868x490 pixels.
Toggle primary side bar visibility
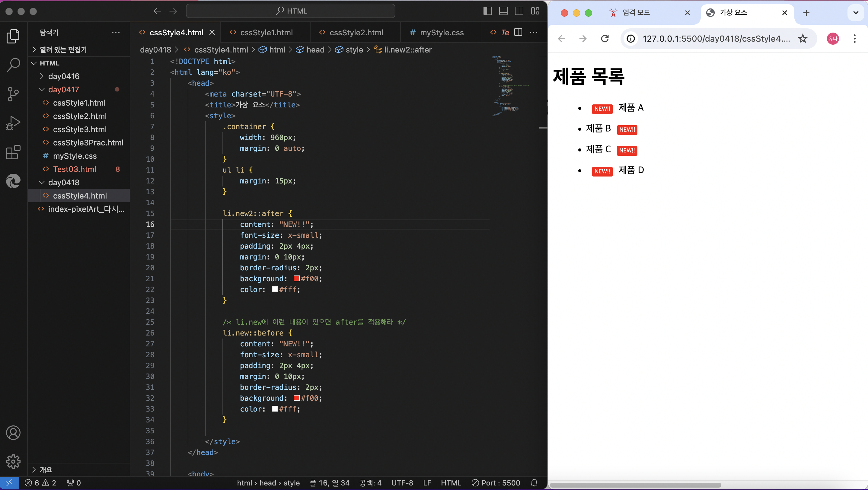(487, 11)
